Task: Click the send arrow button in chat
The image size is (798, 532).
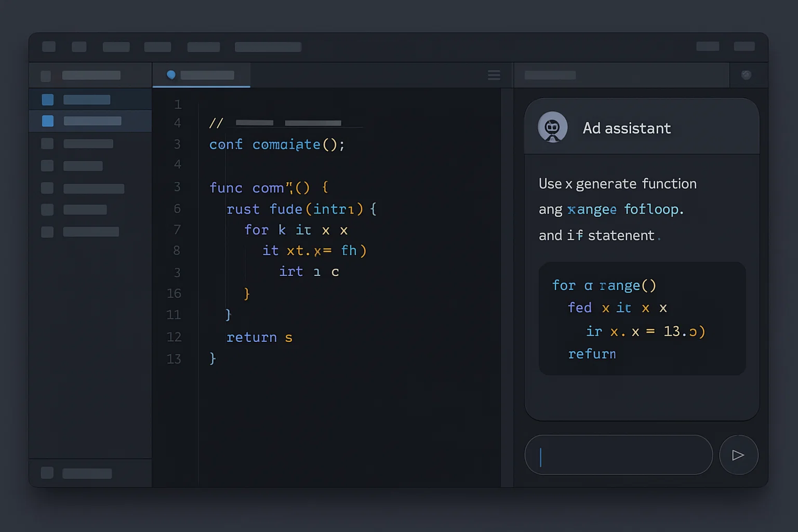Action: [x=738, y=455]
